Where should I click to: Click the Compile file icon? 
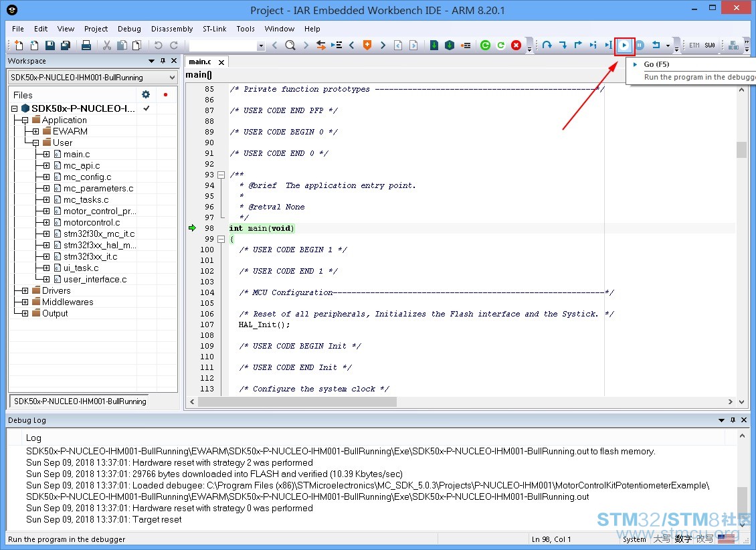coord(434,45)
